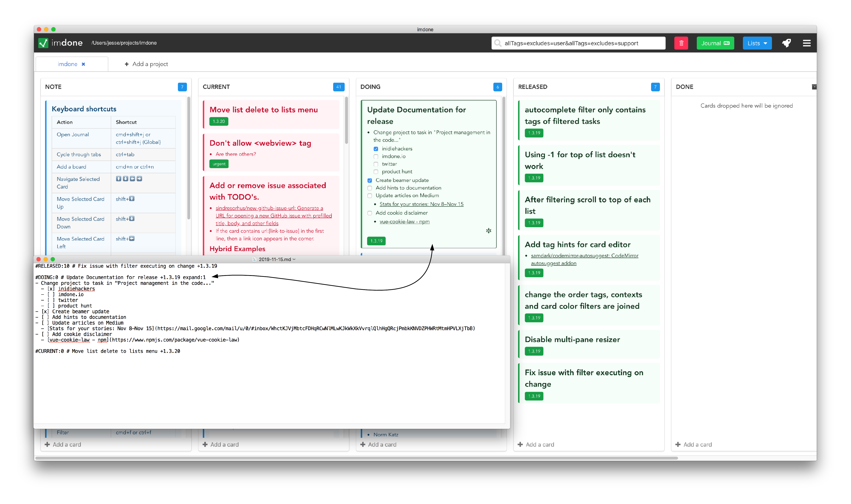
Task: Check Add hints to documentation
Action: pyautogui.click(x=370, y=188)
